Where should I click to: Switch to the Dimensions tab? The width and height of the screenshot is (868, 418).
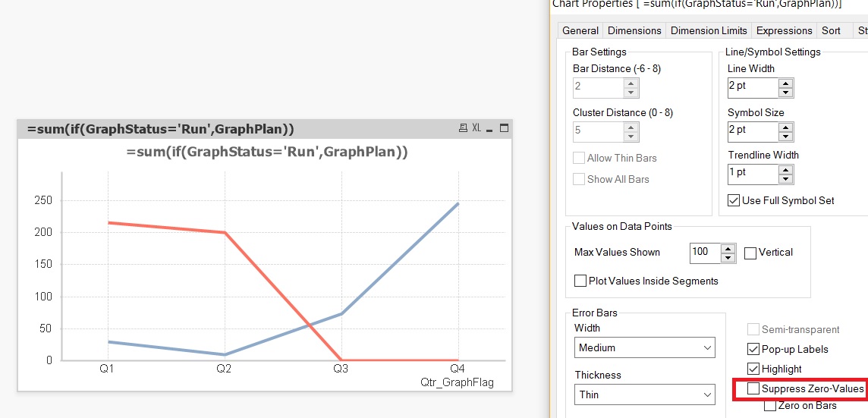pos(634,30)
